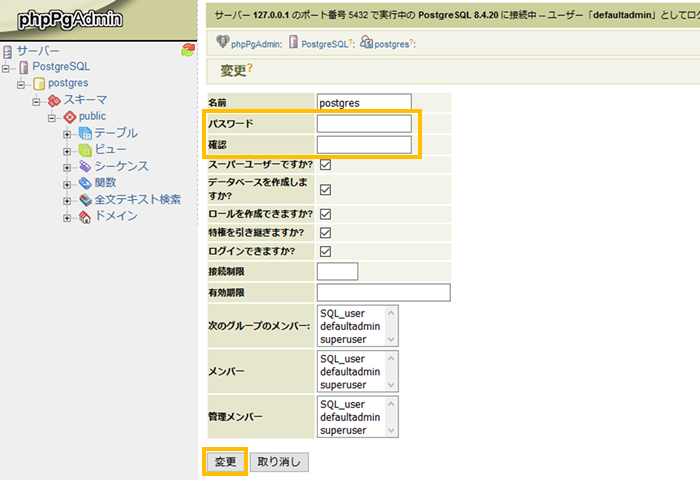Click the スキーマ schema icon in the tree
The height and width of the screenshot is (480, 700).
click(54, 100)
